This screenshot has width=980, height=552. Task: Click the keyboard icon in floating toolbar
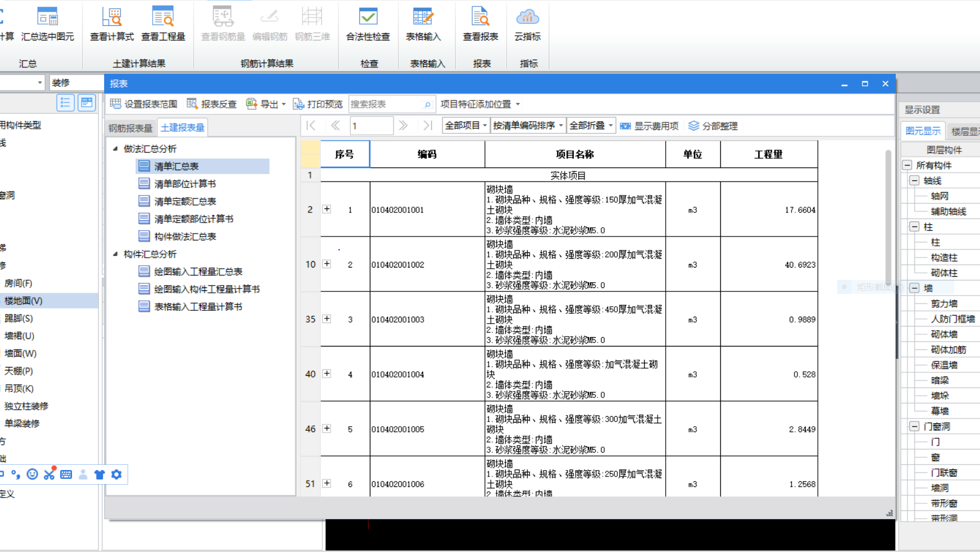tap(66, 475)
